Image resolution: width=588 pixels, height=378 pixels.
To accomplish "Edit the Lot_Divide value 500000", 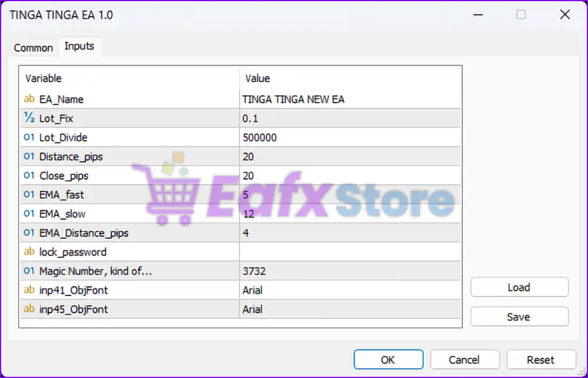I will pos(350,138).
